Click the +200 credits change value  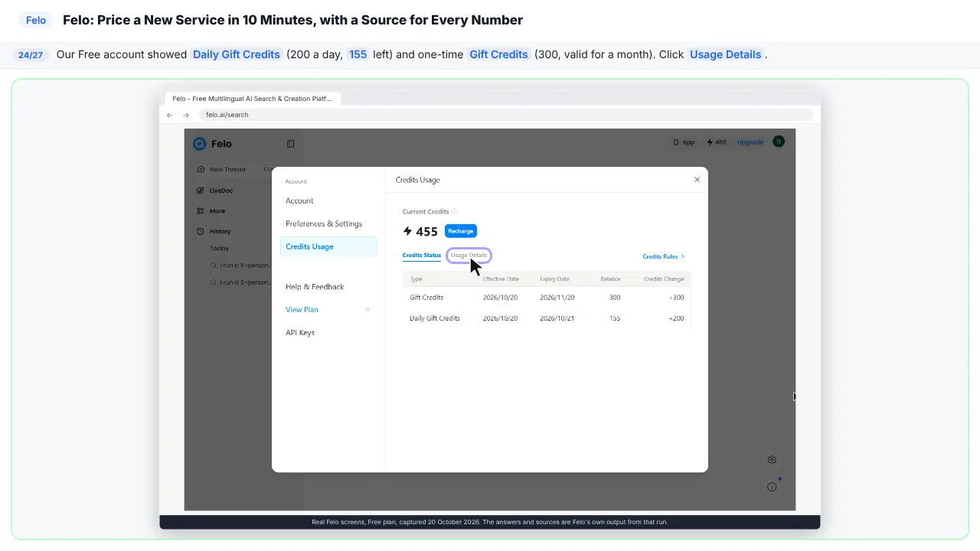[x=676, y=318]
